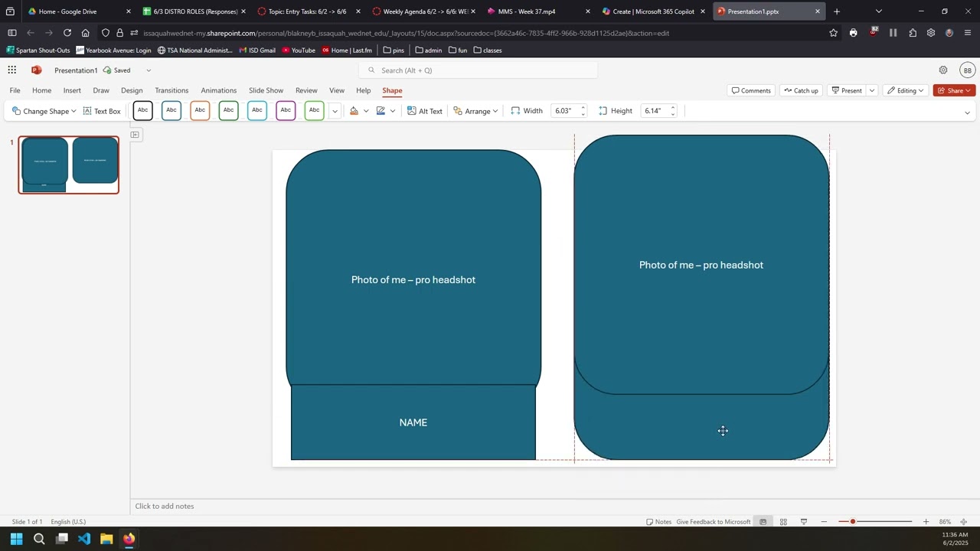Click the zoom slider handle
This screenshot has height=551, width=980.
[x=852, y=522]
